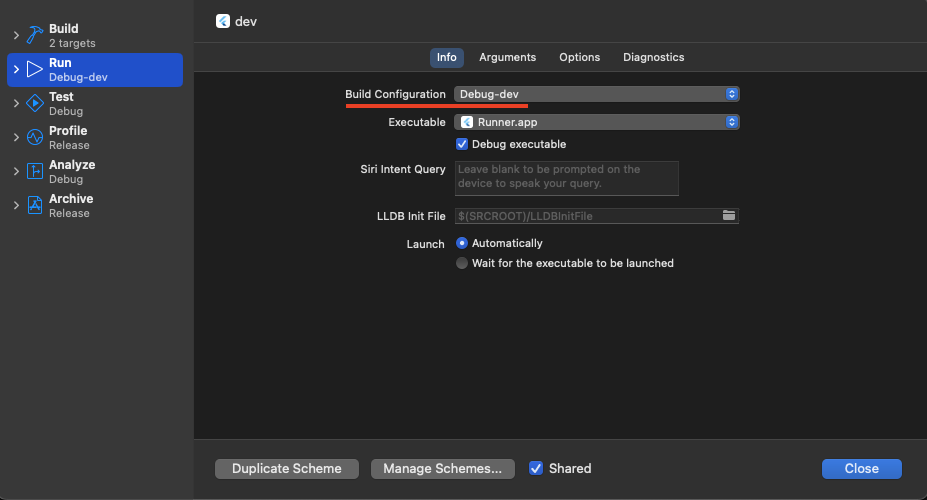
Task: Toggle the Debug executable checkbox
Action: click(x=462, y=144)
